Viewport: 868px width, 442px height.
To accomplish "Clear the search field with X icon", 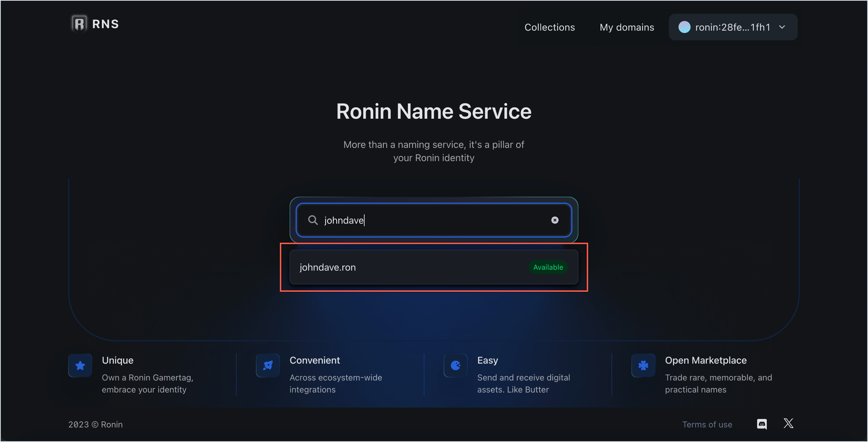I will [x=555, y=220].
